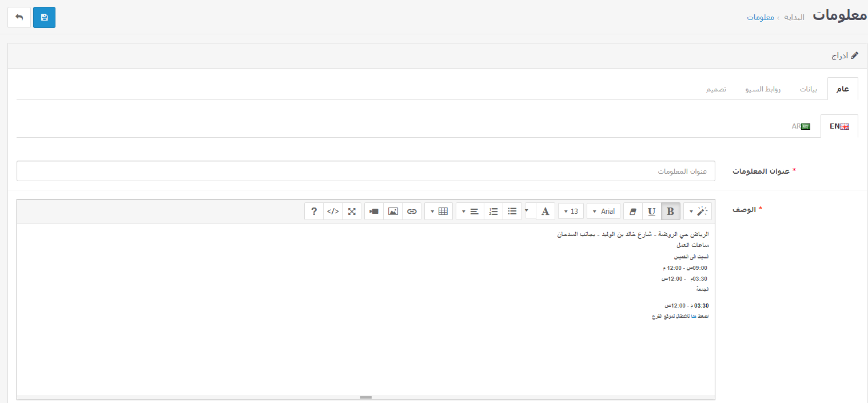Insert a link using the chain icon

412,212
